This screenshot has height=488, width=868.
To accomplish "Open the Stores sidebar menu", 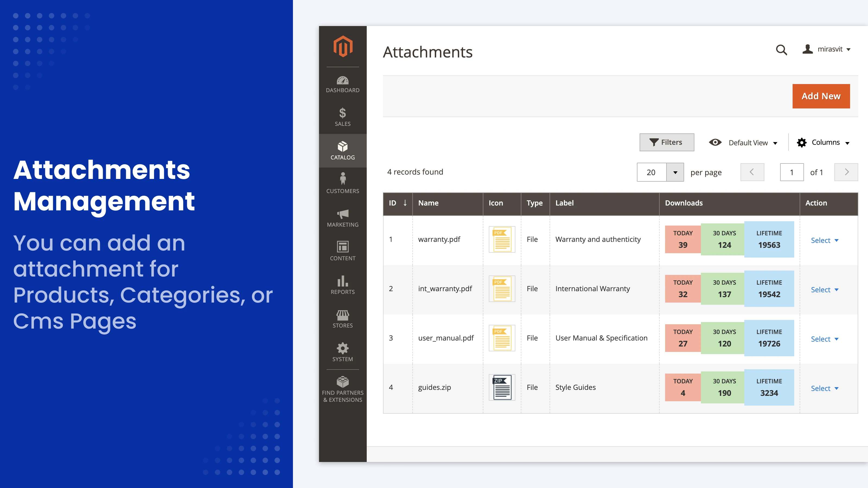I will click(x=343, y=319).
